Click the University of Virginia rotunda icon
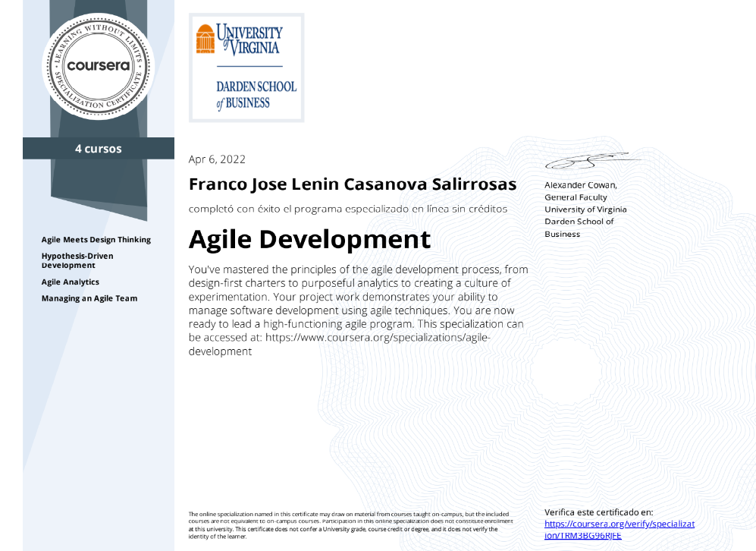This screenshot has height=551, width=756. pyautogui.click(x=205, y=39)
